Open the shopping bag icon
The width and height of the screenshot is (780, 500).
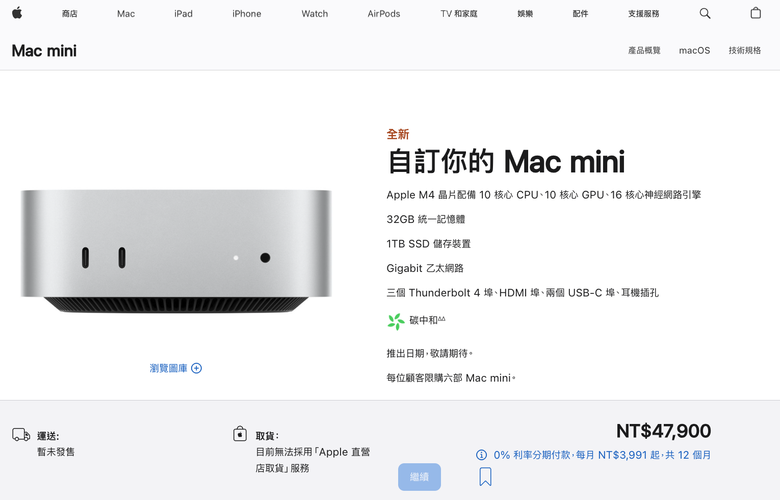[x=755, y=13]
